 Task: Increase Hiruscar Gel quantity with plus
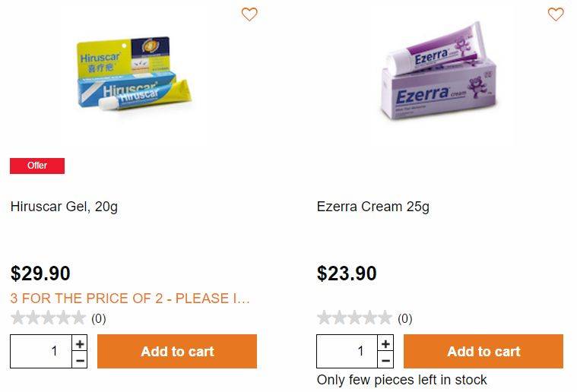[x=80, y=343]
